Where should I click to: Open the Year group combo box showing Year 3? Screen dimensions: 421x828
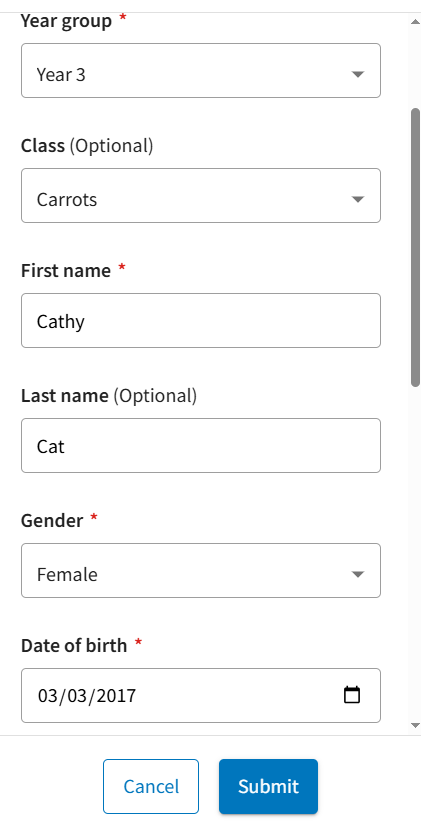pos(201,71)
